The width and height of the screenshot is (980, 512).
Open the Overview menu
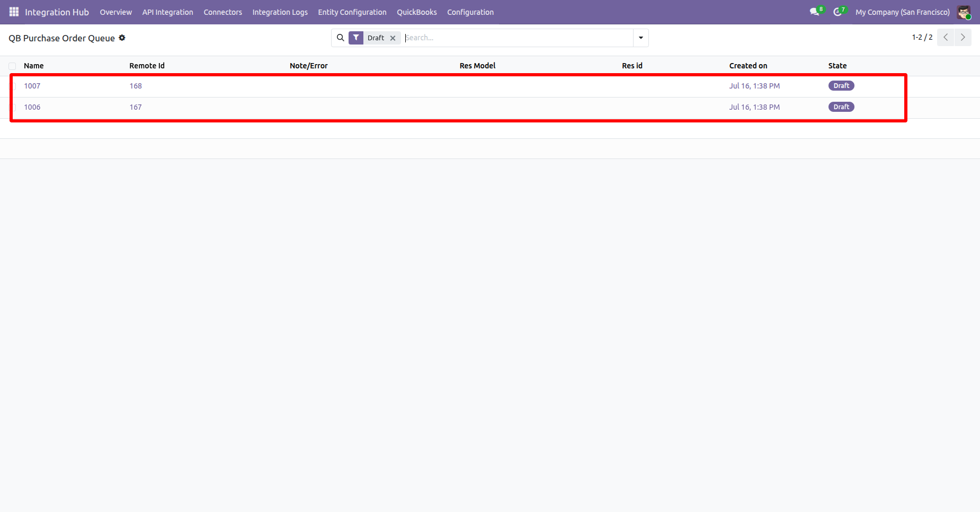pyautogui.click(x=116, y=12)
